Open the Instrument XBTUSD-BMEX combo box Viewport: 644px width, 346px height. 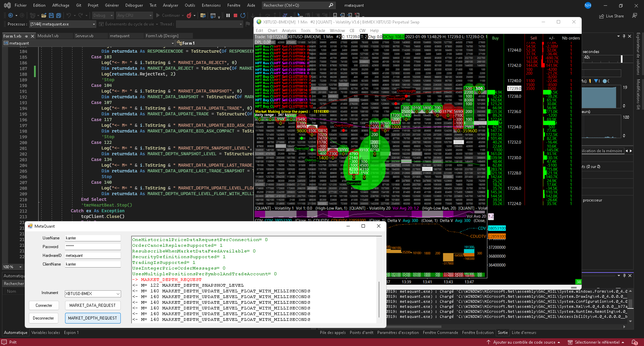(x=93, y=294)
